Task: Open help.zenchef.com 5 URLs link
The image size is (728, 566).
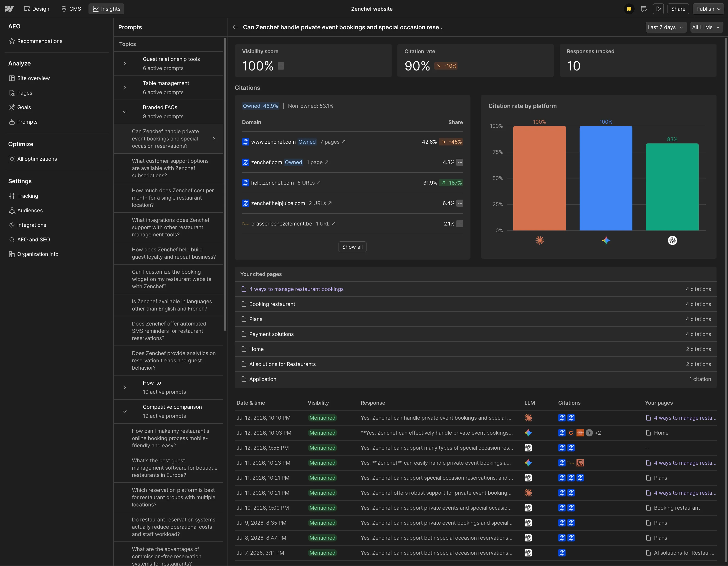Action: [309, 183]
